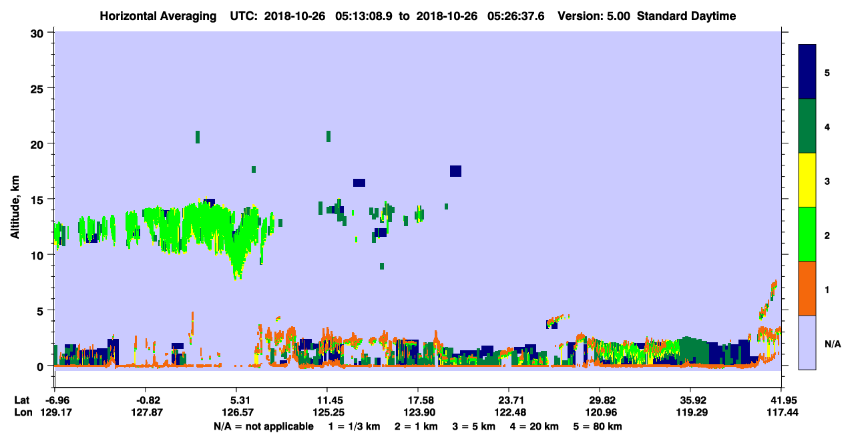
Task: Click the orange colorbar segment labeled 1
Action: 807,288
